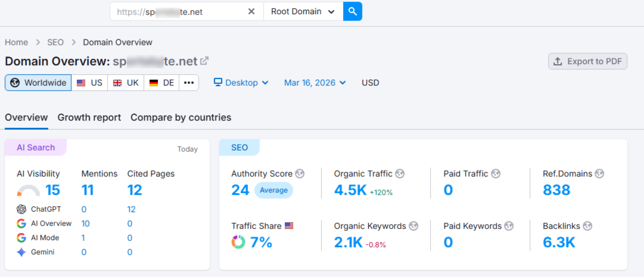This screenshot has width=644, height=277.
Task: Click Export to PDF
Action: (587, 61)
